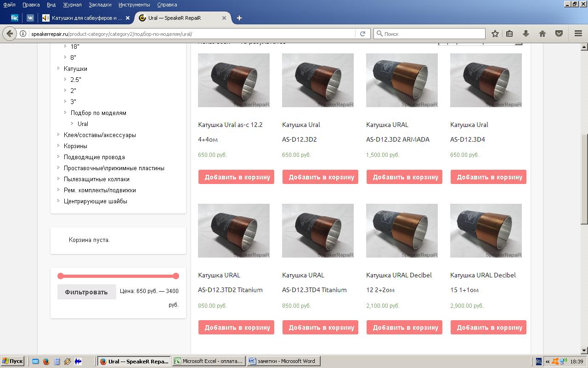Open the 2.5" coil subcategory

pyautogui.click(x=76, y=80)
